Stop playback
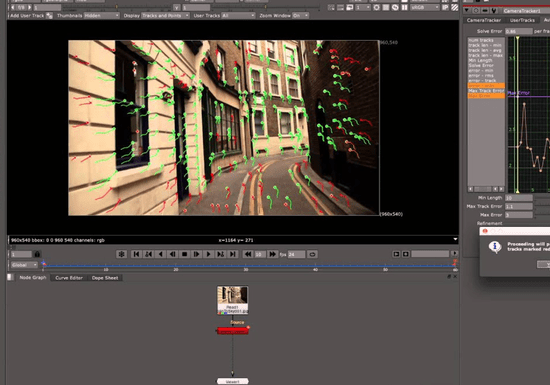 pyautogui.click(x=185, y=254)
